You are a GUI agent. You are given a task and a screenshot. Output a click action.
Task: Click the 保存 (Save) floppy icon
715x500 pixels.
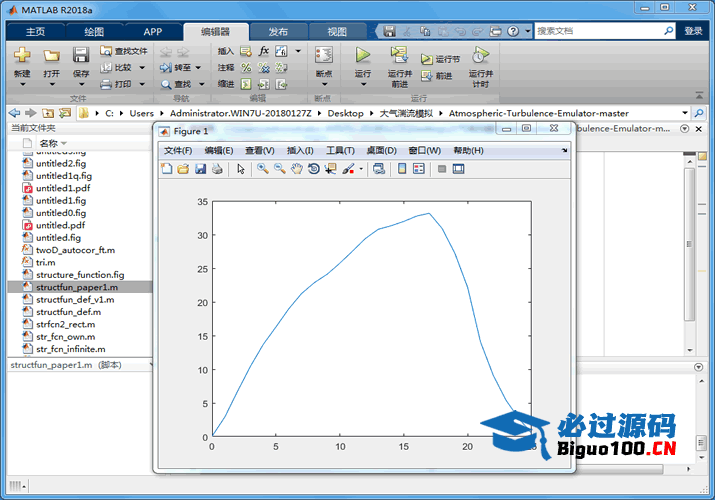(81, 55)
